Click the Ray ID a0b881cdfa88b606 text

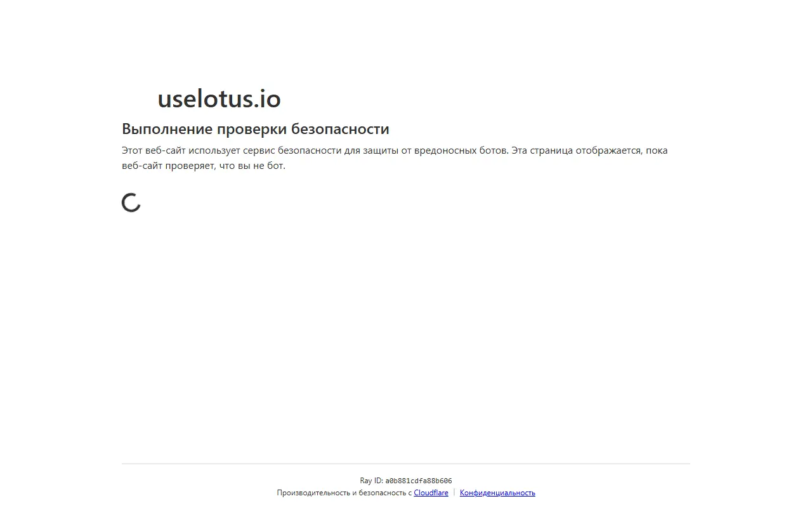pyautogui.click(x=406, y=481)
